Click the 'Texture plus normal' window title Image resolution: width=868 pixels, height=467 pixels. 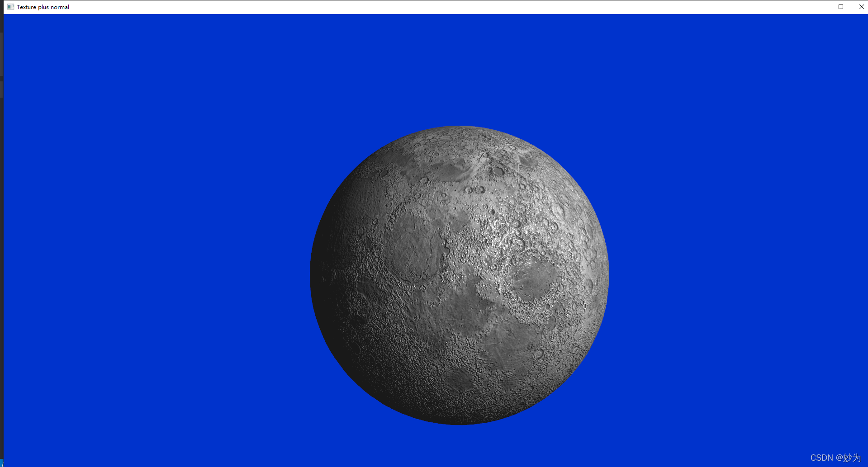(x=43, y=7)
